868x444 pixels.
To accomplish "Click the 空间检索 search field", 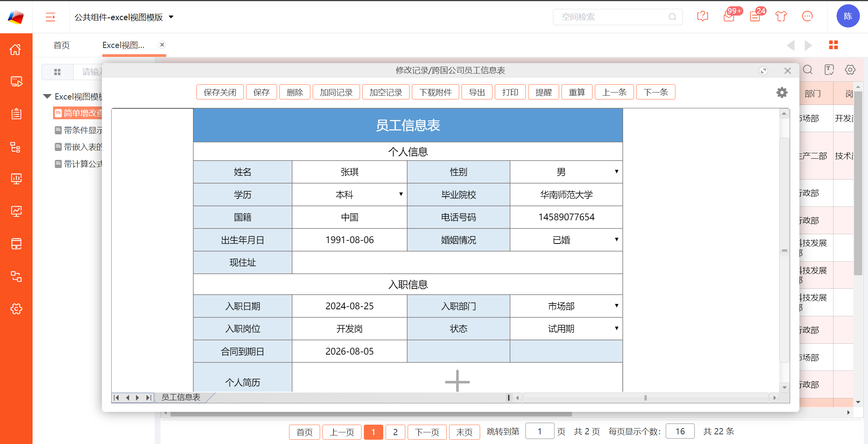I will pyautogui.click(x=618, y=17).
